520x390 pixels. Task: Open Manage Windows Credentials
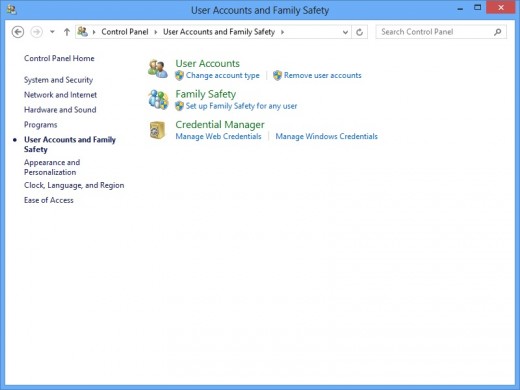tap(326, 136)
